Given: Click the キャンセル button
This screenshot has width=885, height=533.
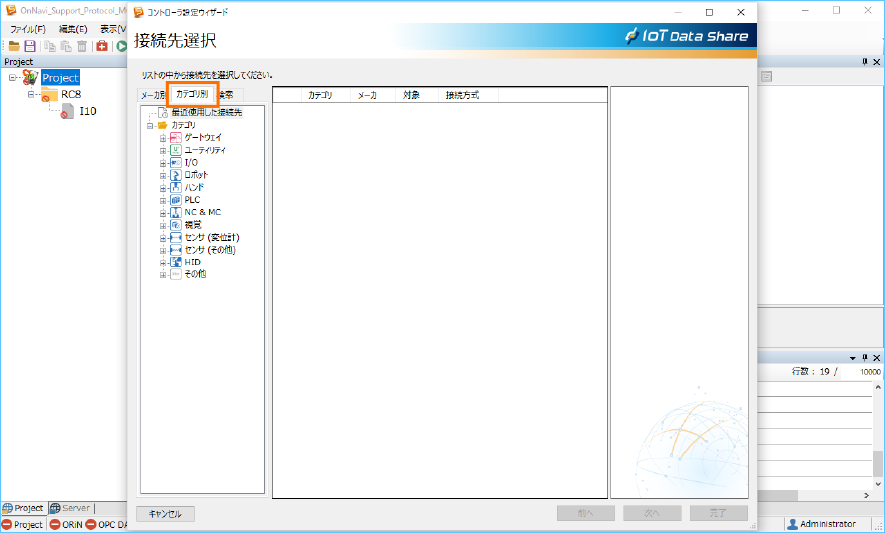Looking at the screenshot, I should click(x=165, y=514).
